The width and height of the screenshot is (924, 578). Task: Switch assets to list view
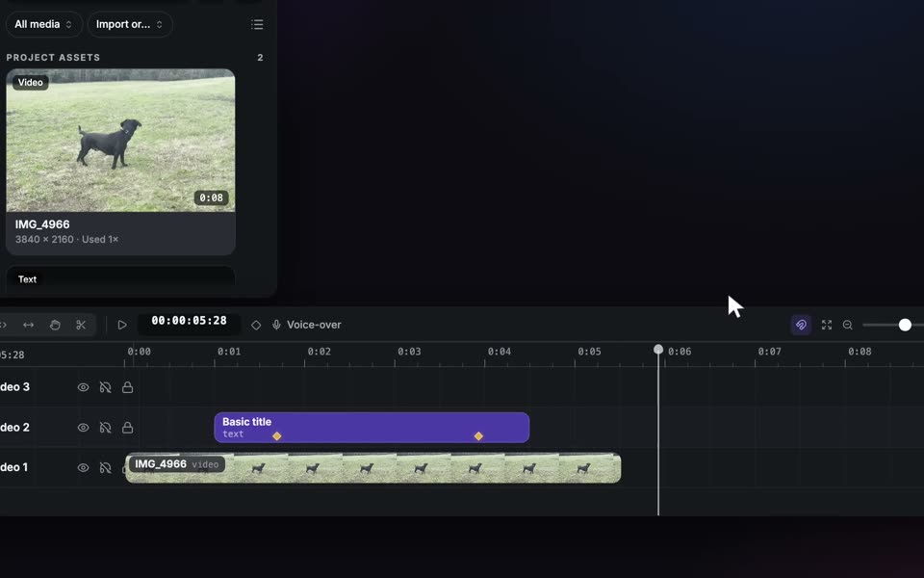(257, 24)
